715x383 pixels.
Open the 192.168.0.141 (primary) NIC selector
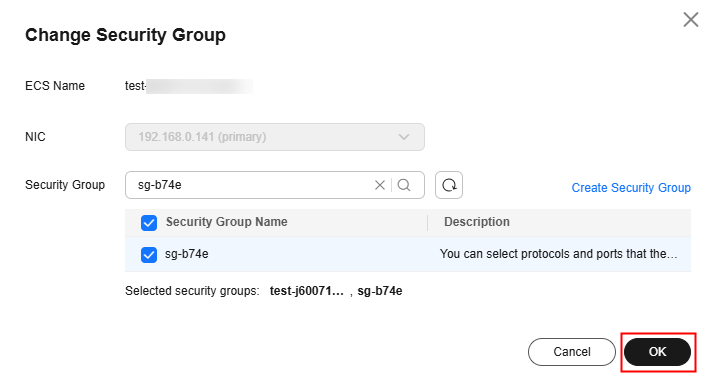click(275, 137)
